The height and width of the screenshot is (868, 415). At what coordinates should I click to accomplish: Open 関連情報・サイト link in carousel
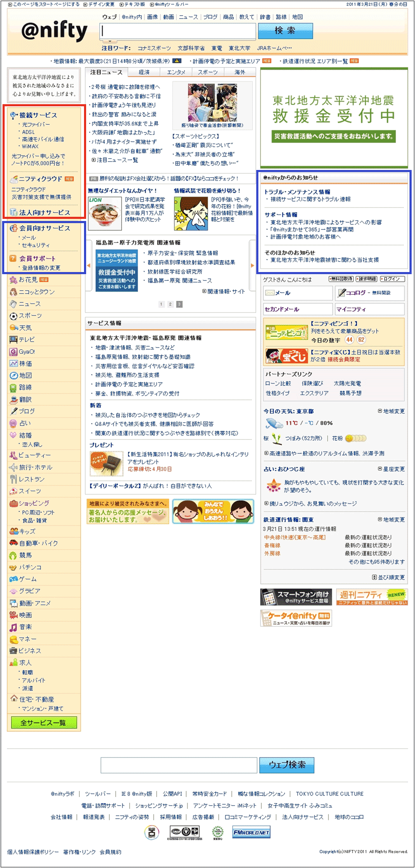coord(224,291)
